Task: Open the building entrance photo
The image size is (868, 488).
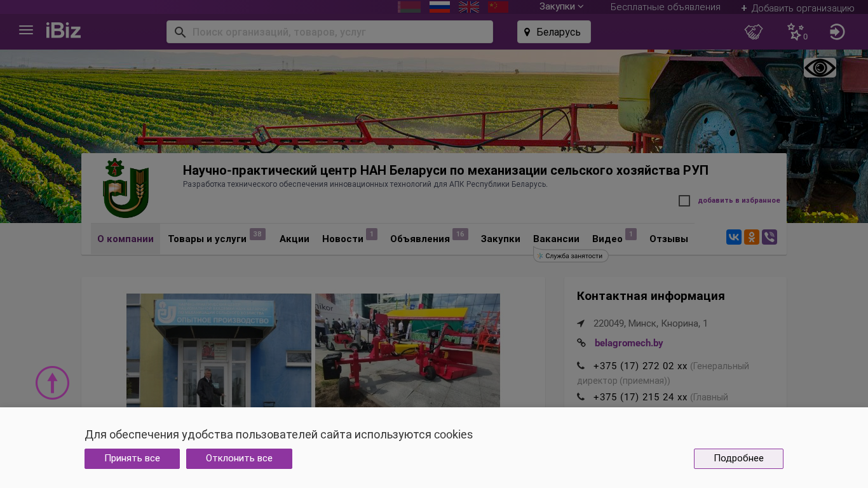Action: 219,350
